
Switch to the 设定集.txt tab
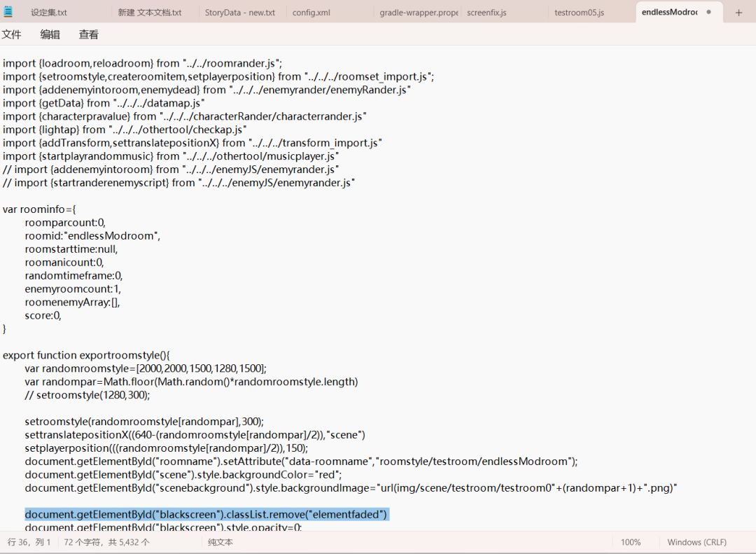49,13
